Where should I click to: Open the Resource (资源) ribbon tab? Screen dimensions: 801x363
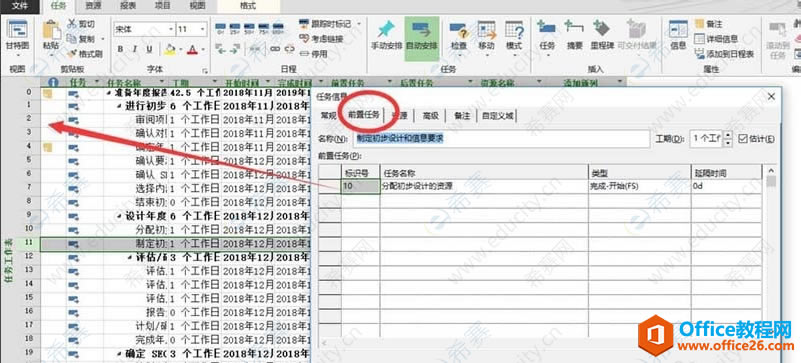point(93,6)
